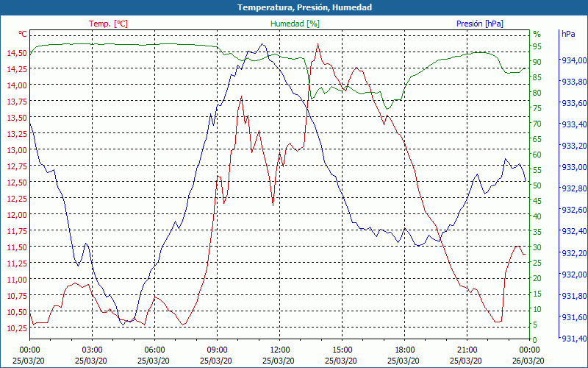Click the 933,00 pressure axis value
This screenshot has width=588, height=368.
pos(574,167)
